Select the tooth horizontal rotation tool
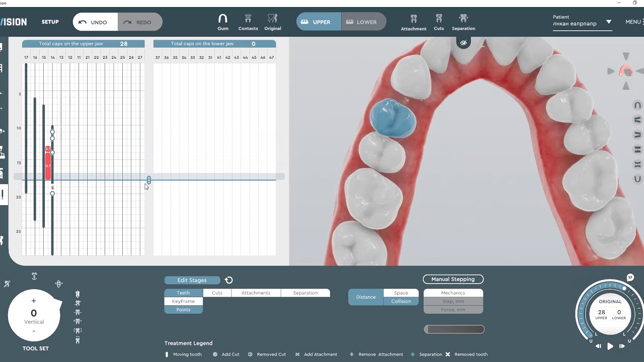Viewport: 644px width, 362px height. (x=77, y=321)
